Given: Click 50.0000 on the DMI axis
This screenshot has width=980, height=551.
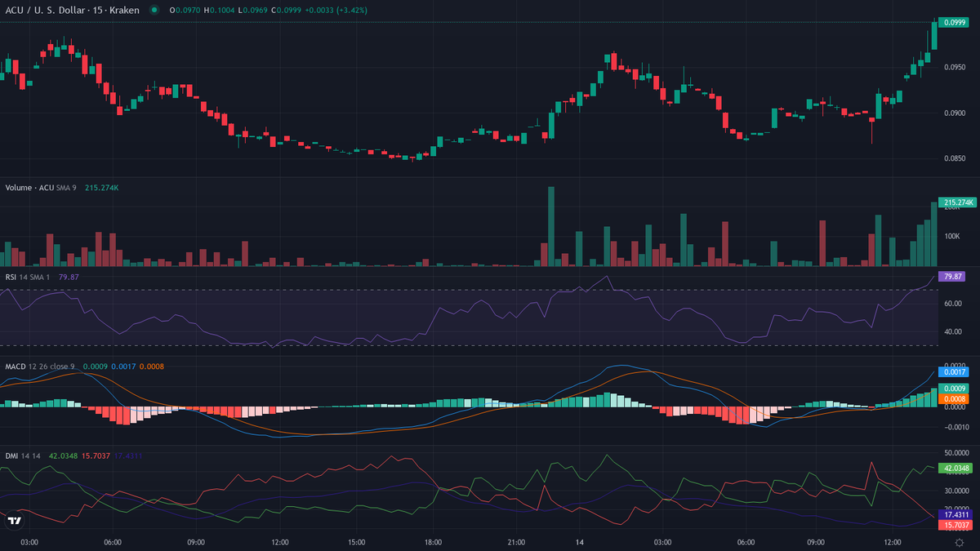Looking at the screenshot, I should click(956, 452).
